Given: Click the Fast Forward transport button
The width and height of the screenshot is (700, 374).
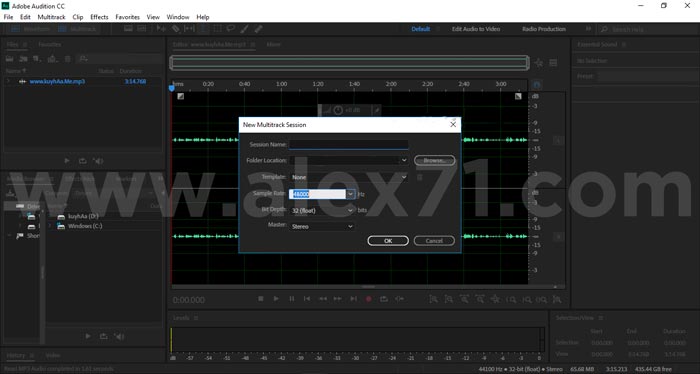Looking at the screenshot, I should click(338, 299).
